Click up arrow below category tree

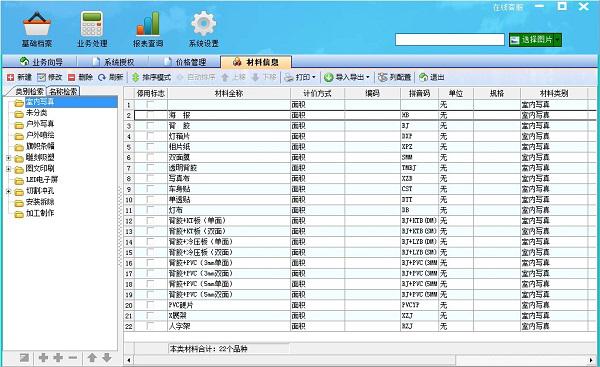92,357
